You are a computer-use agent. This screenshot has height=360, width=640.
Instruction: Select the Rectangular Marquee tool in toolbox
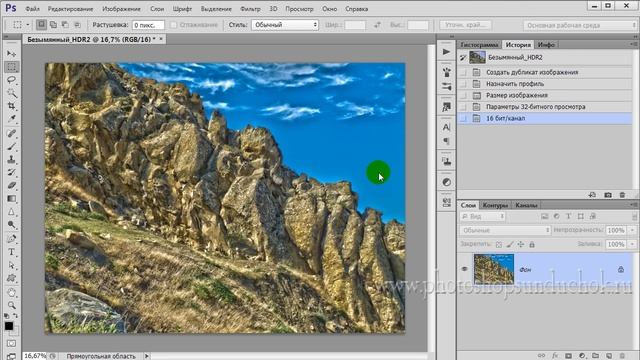[11, 67]
